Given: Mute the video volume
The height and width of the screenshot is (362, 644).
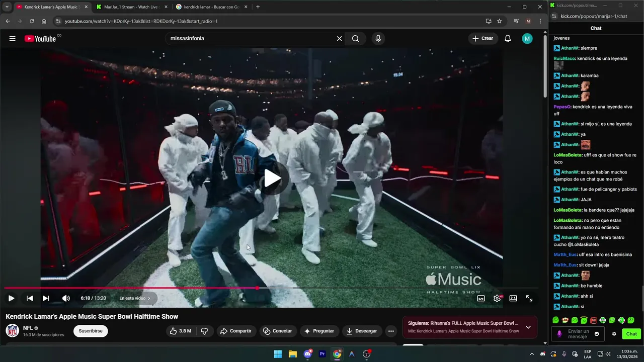Looking at the screenshot, I should (x=66, y=298).
